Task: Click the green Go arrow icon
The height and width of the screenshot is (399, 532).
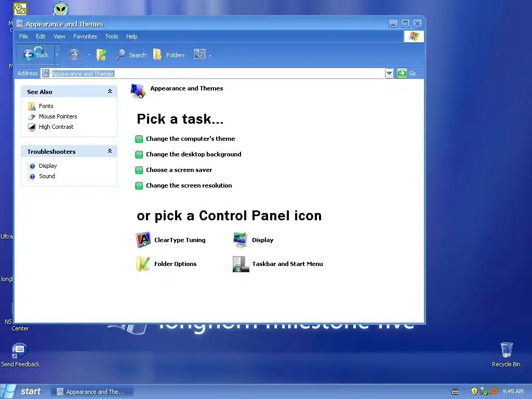Action: (x=402, y=73)
